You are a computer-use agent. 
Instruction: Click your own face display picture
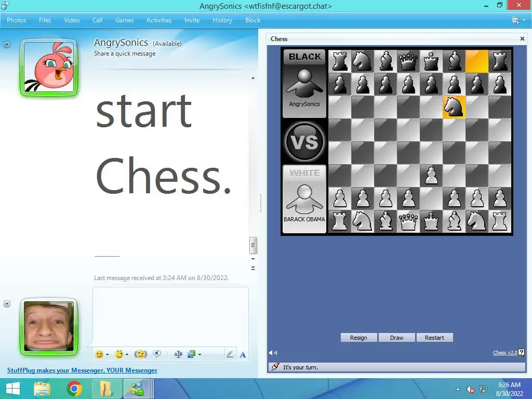tap(49, 326)
